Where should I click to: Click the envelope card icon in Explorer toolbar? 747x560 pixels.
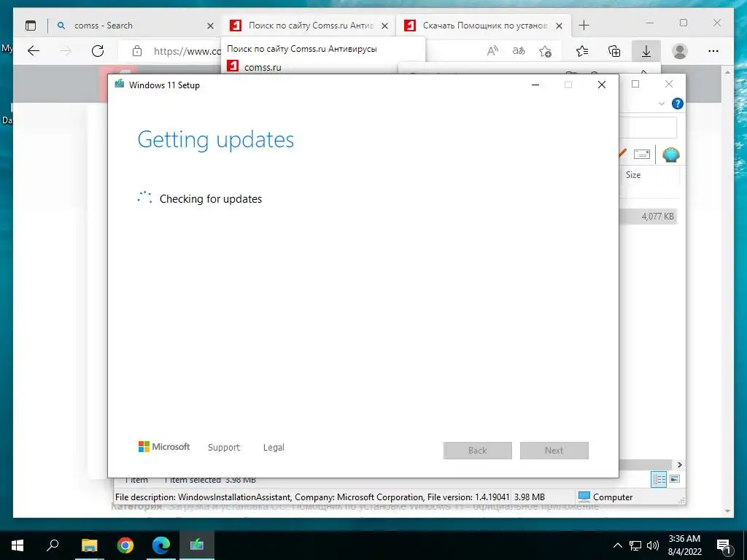(x=642, y=155)
